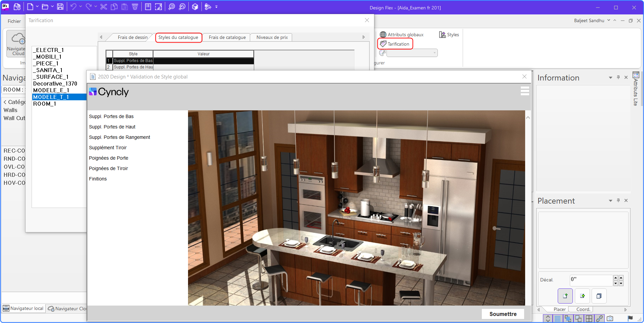Click the second magnifier search icon
This screenshot has width=644, height=323.
pyautogui.click(x=182, y=7)
